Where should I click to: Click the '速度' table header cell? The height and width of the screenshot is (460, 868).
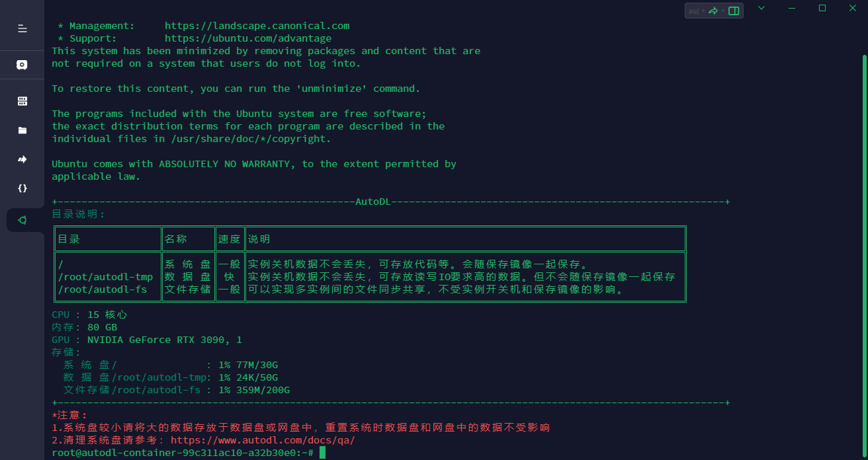click(x=229, y=239)
